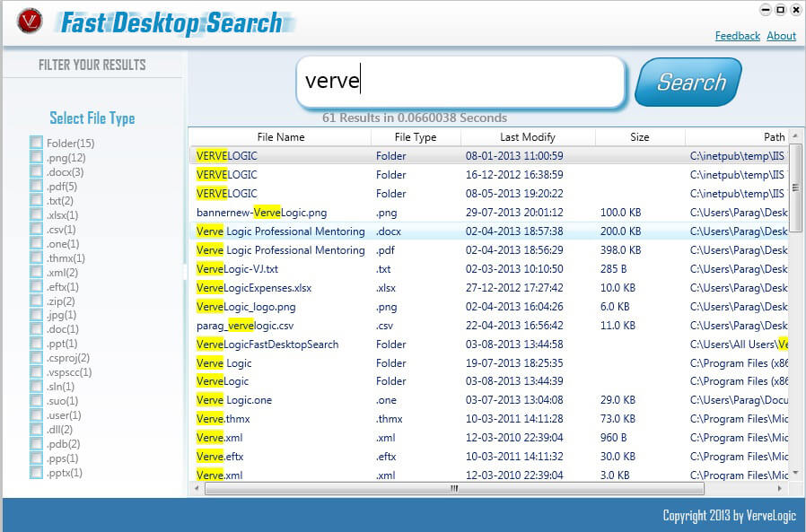This screenshot has width=806, height=532.
Task: Check the .pdf filter checkbox
Action: (x=36, y=185)
